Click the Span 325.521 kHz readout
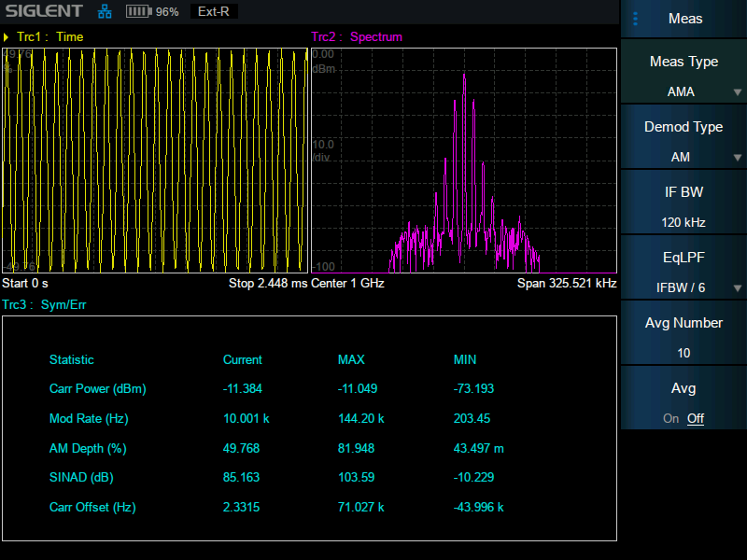Image resolution: width=747 pixels, height=560 pixels. (x=567, y=283)
